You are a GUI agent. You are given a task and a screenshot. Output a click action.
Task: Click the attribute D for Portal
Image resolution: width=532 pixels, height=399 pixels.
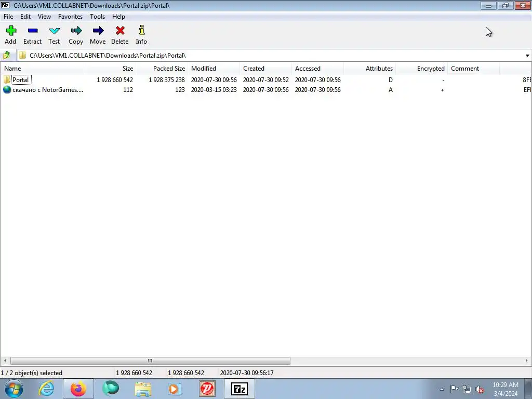coord(391,80)
